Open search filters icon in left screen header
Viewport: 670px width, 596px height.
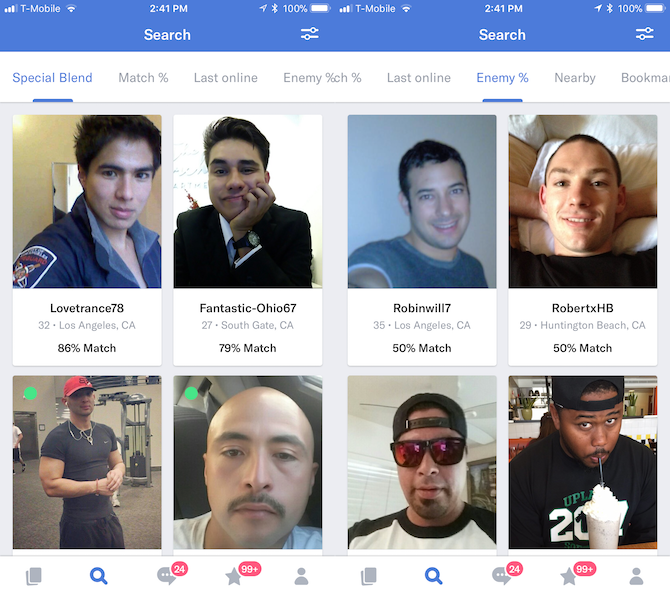click(309, 34)
